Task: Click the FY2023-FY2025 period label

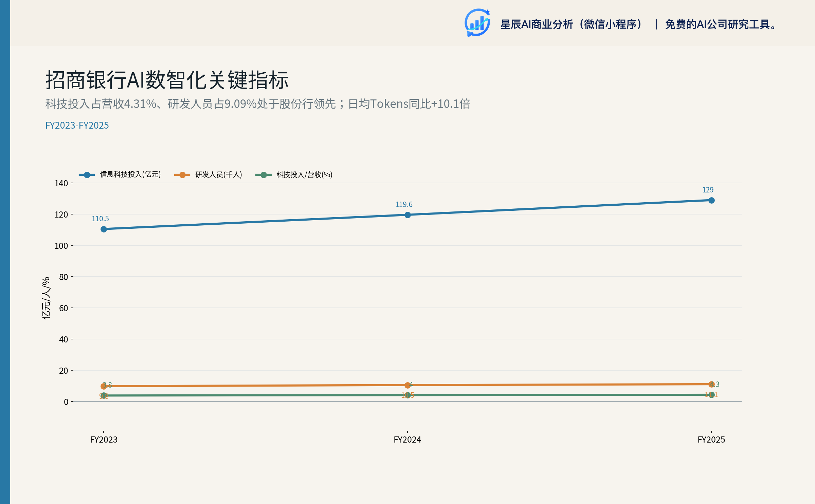Action: click(77, 125)
